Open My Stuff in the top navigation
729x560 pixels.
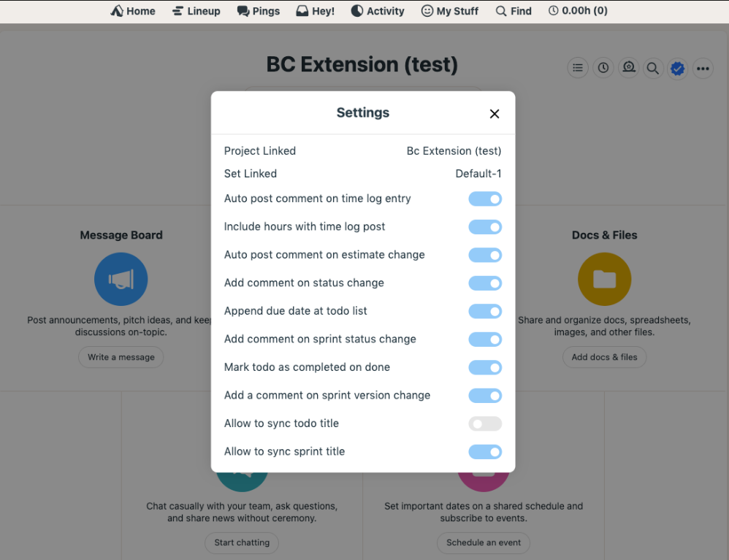click(450, 11)
